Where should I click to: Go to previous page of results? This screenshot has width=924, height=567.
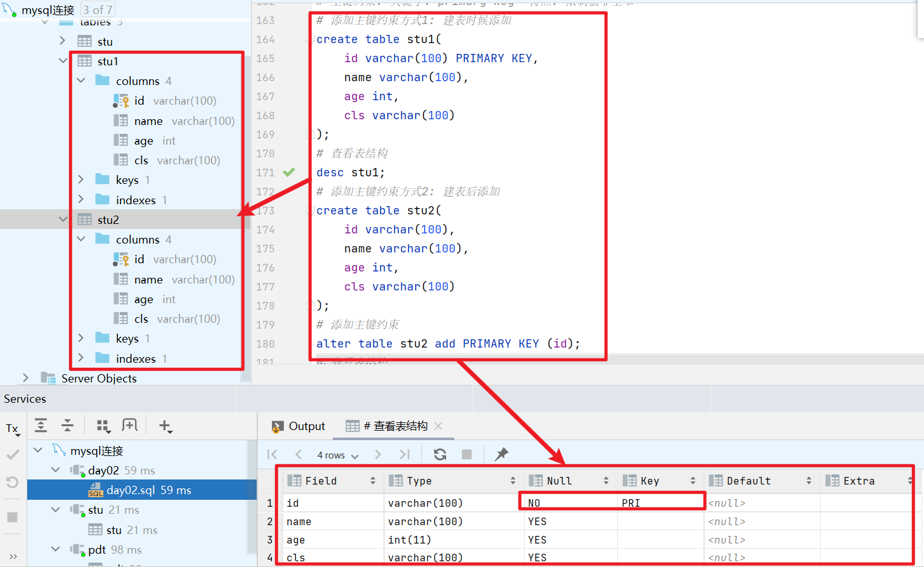point(298,454)
